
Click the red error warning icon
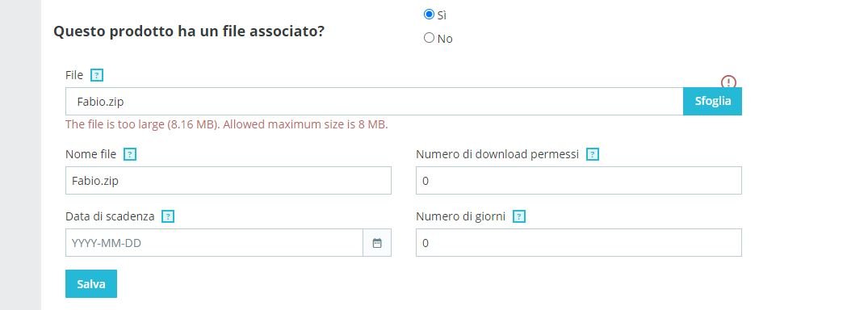point(728,82)
